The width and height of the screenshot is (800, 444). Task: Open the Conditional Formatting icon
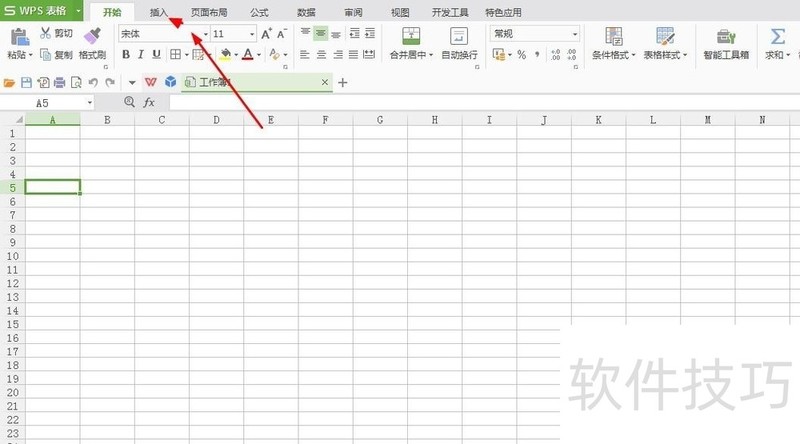[614, 36]
